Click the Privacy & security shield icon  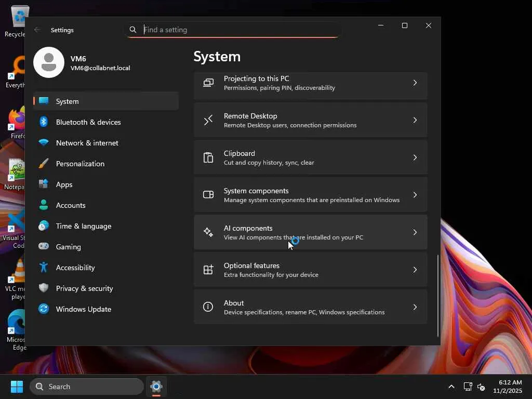point(44,288)
